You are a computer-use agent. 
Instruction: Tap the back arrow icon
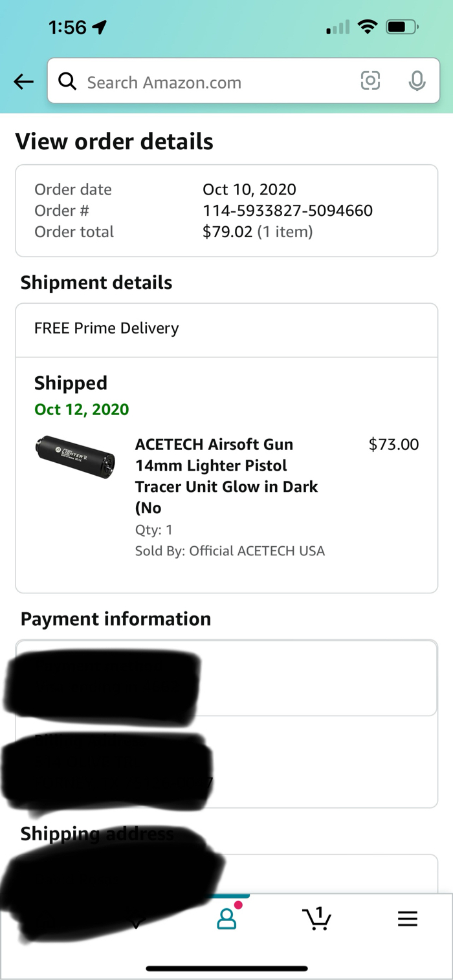click(24, 81)
